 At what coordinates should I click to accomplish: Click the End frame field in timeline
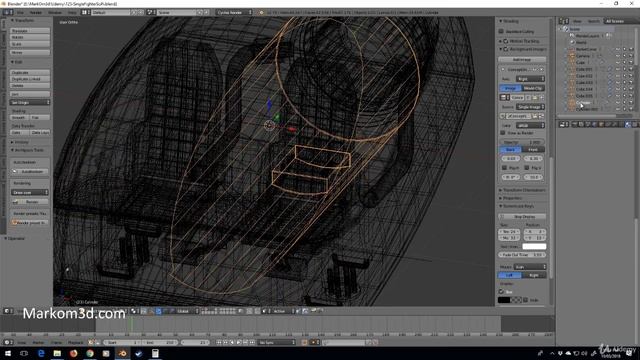click(x=160, y=342)
